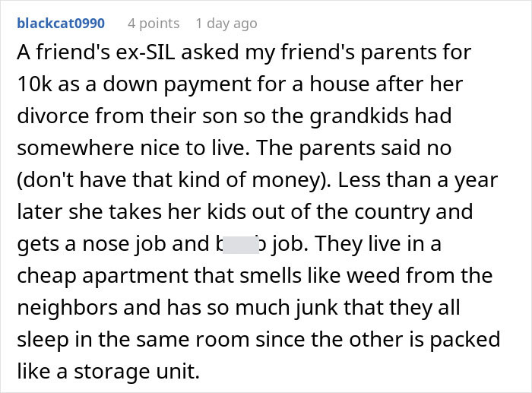The width and height of the screenshot is (532, 393).
Task: Click the words 'Less than a year'
Action: click(428, 179)
